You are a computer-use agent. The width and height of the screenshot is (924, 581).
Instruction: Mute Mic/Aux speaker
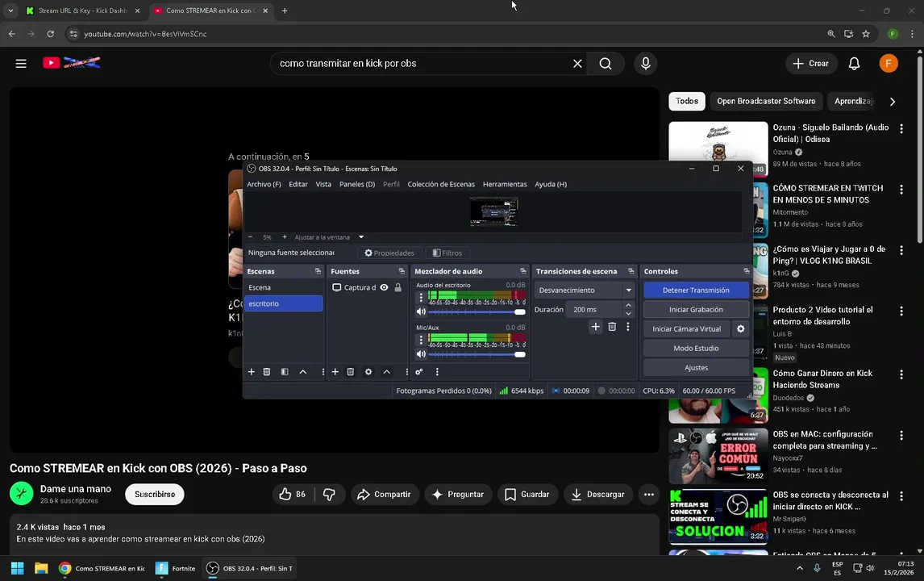pyautogui.click(x=421, y=354)
